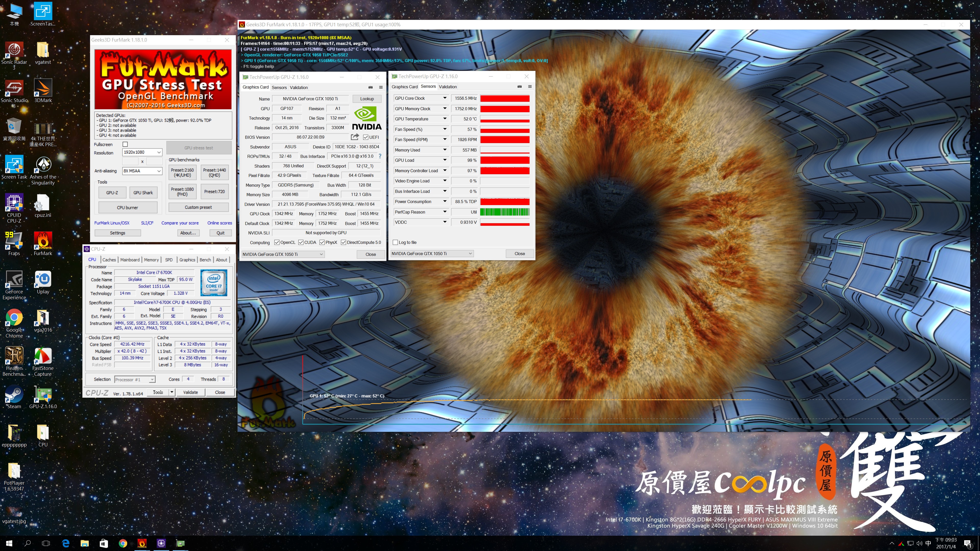Open the vgatest folder on the desktop
This screenshot has width=980, height=551.
[x=43, y=53]
